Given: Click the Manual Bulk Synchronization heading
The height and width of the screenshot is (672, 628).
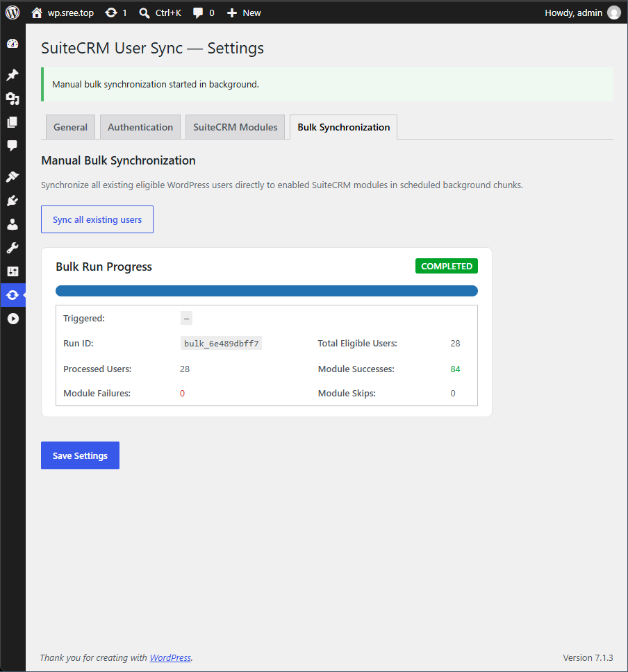Looking at the screenshot, I should pyautogui.click(x=118, y=160).
